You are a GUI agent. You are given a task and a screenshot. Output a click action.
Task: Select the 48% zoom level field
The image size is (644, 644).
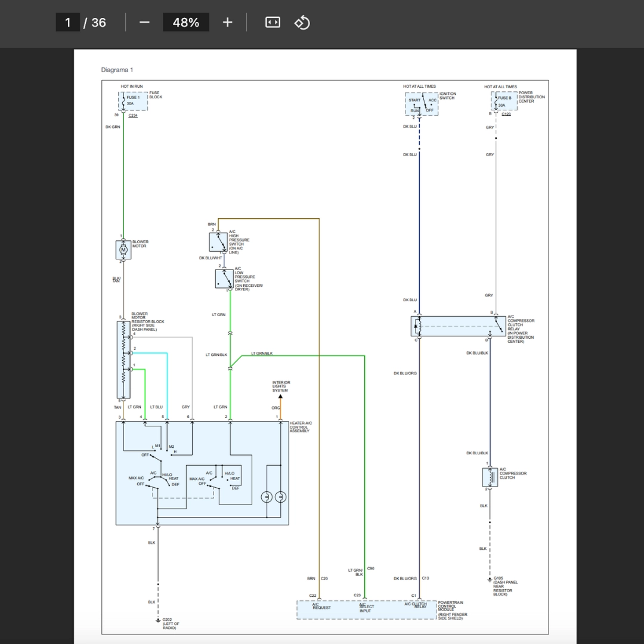tap(185, 22)
